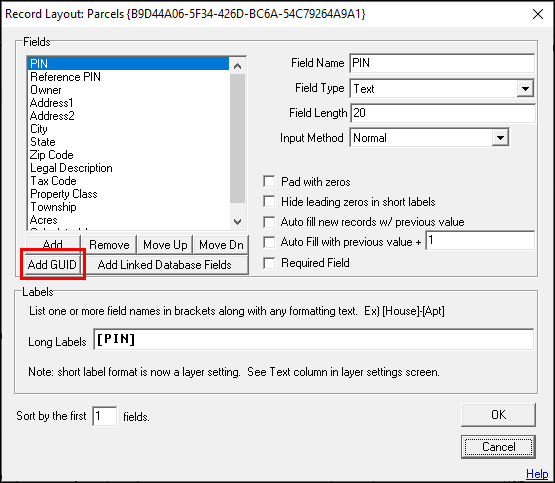This screenshot has height=483, width=555.
Task: Select State in the fields list
Action: click(128, 142)
